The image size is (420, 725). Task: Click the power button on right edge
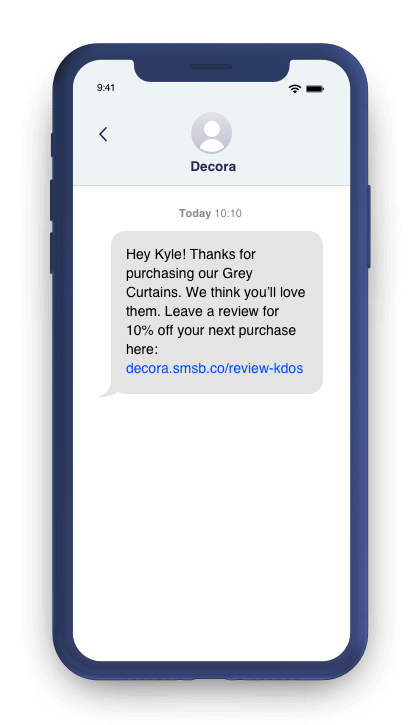[369, 226]
